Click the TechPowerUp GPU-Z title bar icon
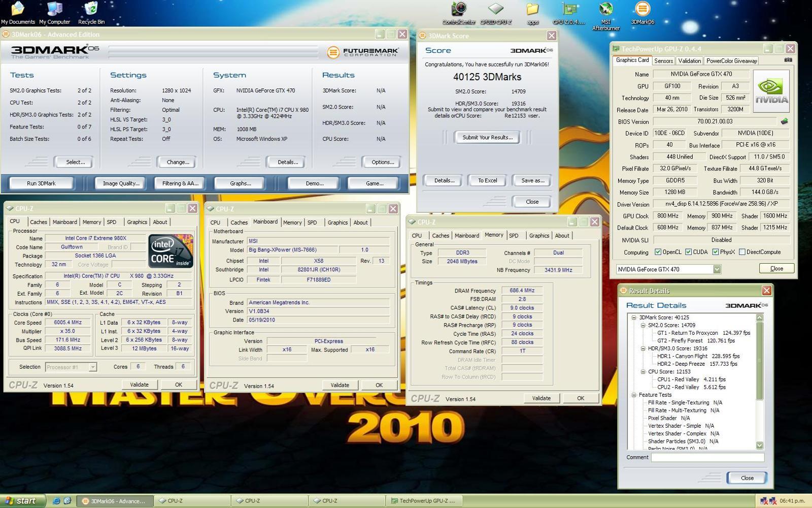Viewport: 812px width, 508px height. (x=616, y=49)
